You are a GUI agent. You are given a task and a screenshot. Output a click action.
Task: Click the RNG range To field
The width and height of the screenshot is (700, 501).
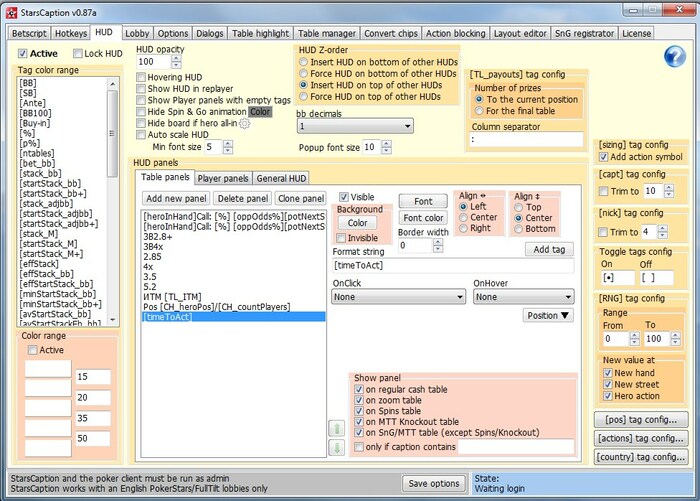point(655,338)
